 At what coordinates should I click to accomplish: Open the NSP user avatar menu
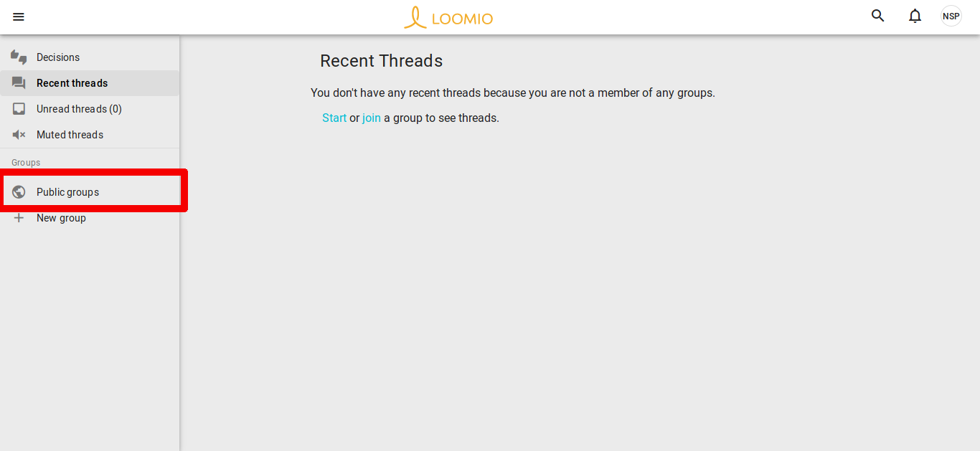(951, 16)
